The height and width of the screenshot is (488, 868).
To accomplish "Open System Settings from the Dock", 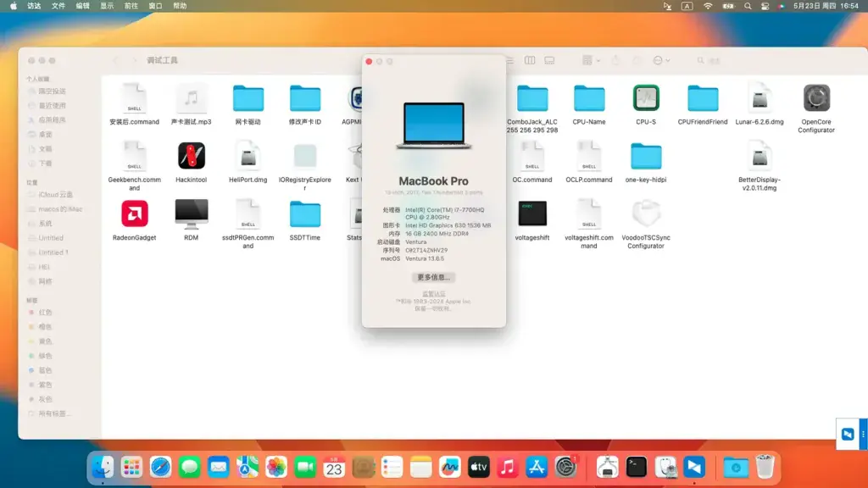I will click(x=565, y=468).
